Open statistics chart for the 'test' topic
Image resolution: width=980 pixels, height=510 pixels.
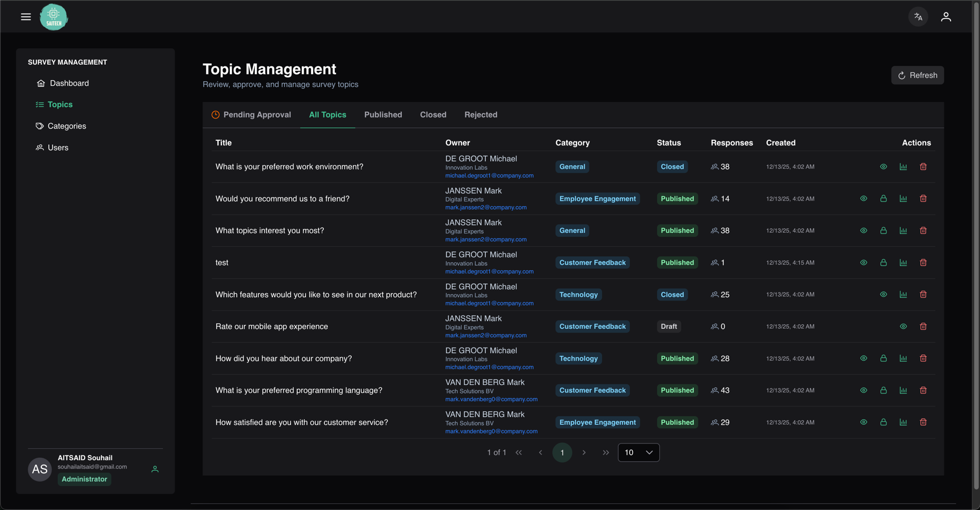coord(903,263)
